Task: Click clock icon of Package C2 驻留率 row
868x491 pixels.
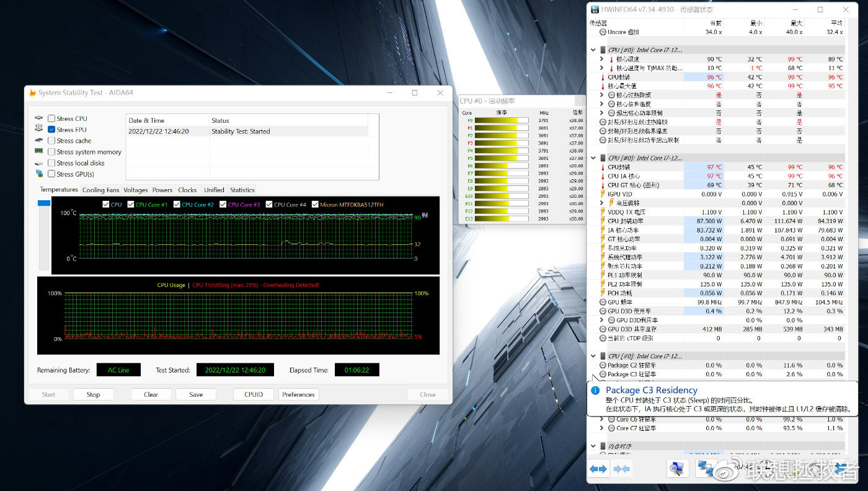Action: coord(603,365)
